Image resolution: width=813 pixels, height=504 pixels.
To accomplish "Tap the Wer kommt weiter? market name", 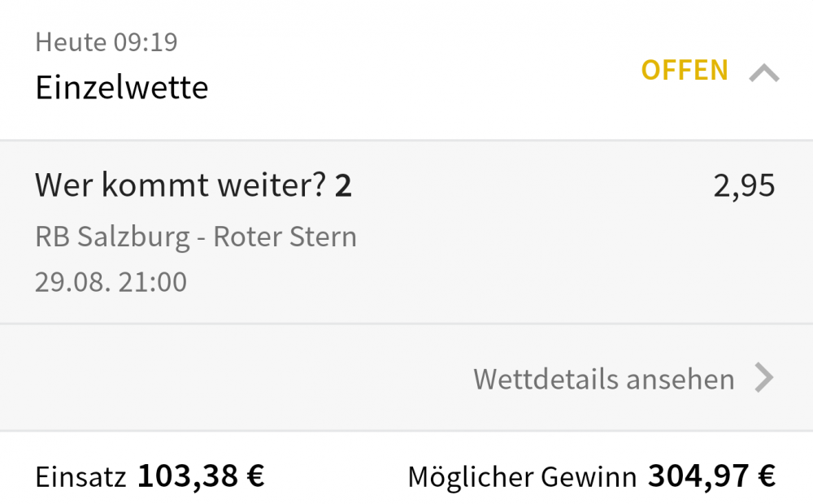I will tap(180, 185).
